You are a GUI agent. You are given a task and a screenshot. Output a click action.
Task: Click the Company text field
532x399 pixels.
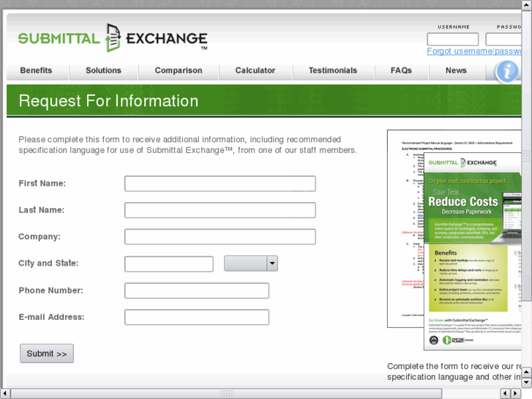pyautogui.click(x=220, y=236)
